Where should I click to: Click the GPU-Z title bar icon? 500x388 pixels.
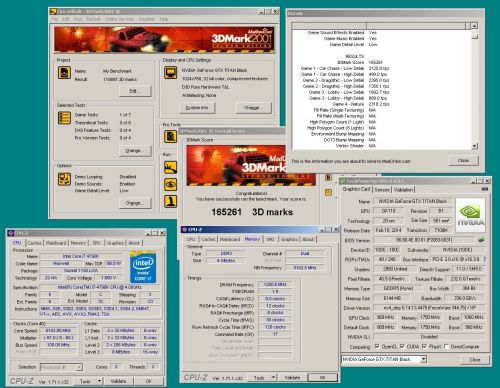click(x=343, y=181)
